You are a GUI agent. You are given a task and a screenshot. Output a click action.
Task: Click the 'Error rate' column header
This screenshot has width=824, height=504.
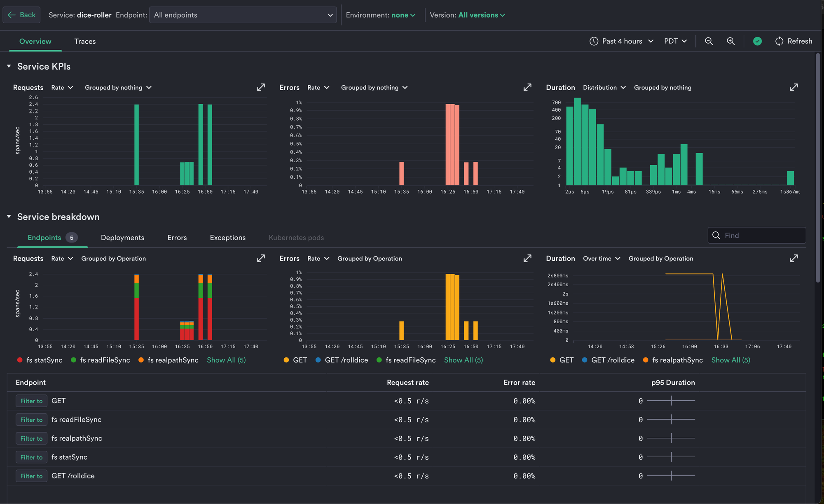519,383
